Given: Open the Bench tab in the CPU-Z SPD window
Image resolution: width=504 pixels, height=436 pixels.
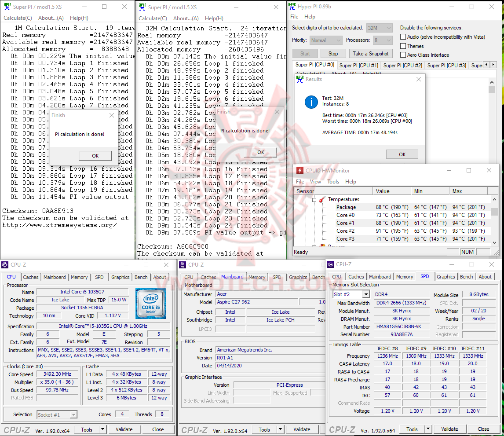Looking at the screenshot, I should [x=466, y=277].
